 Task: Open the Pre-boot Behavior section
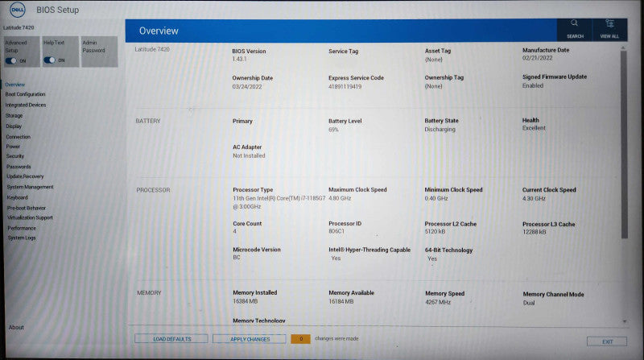tap(27, 209)
